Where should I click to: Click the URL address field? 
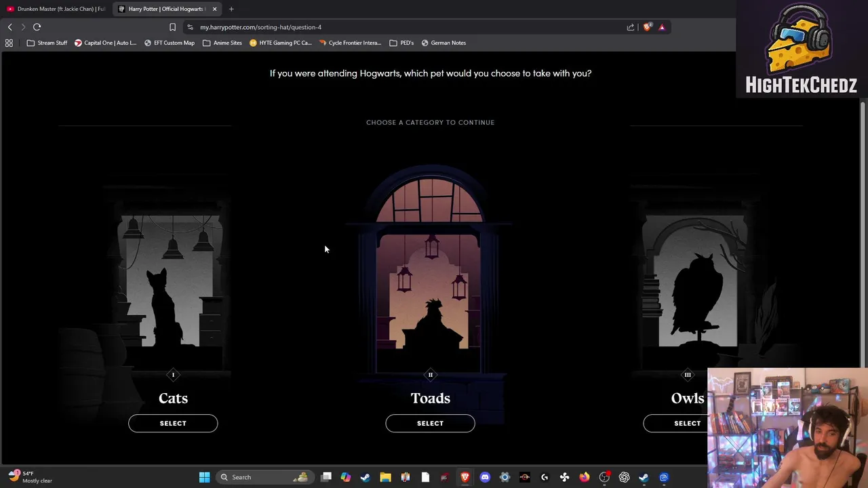click(407, 27)
